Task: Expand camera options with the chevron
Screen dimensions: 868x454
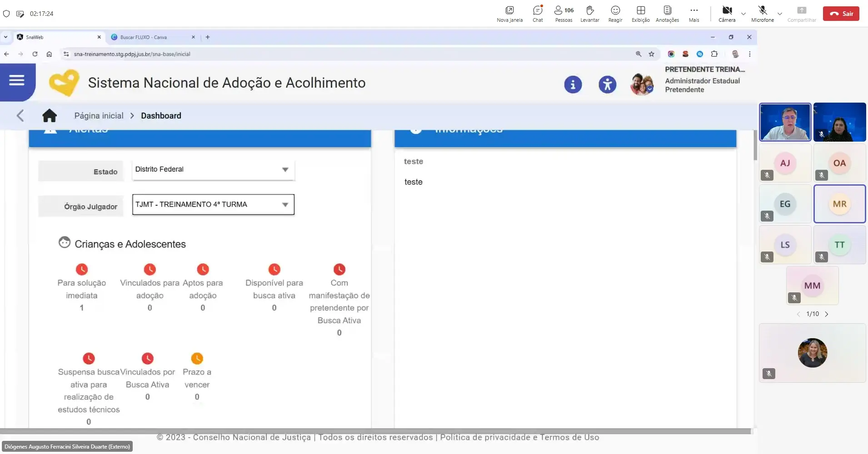Action: point(743,13)
